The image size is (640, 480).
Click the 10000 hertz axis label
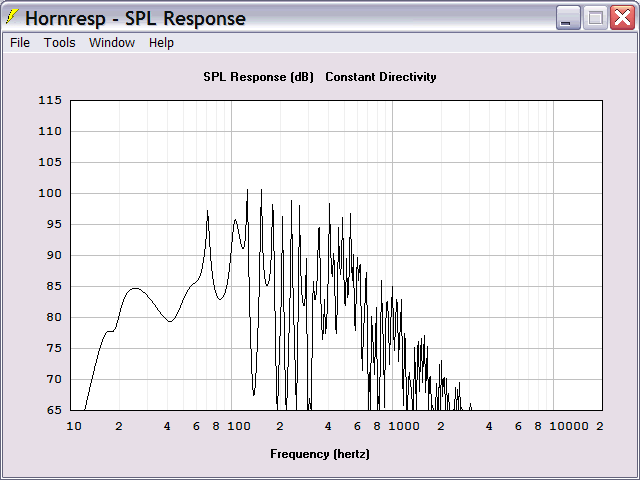click(x=569, y=427)
